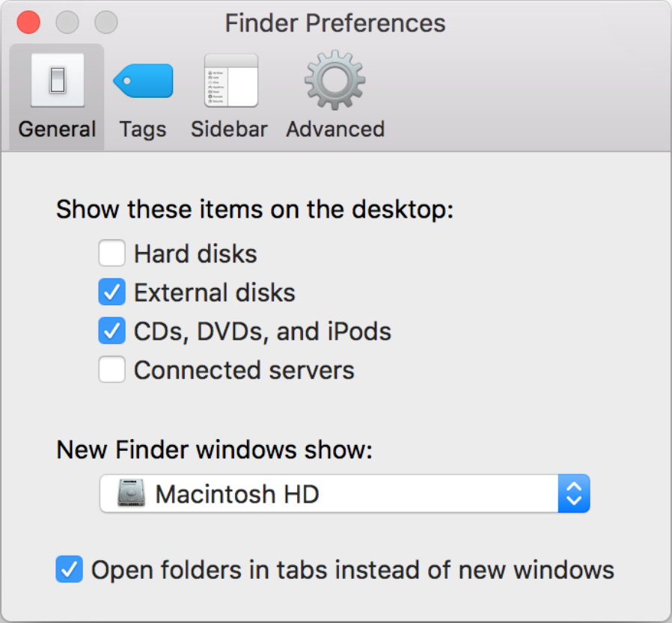Screen dimensions: 672x623
Task: Open the blue Tags icon
Action: click(x=143, y=81)
